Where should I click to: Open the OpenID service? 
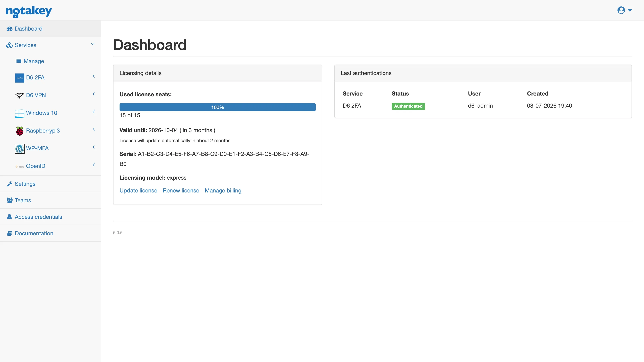(x=35, y=166)
